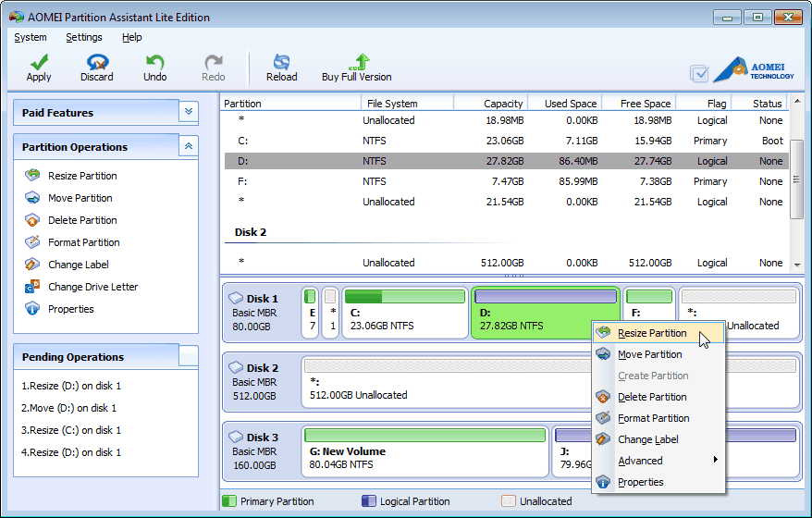Select 21.54GB Unallocated row in table
This screenshot has width=812, height=518.
506,202
